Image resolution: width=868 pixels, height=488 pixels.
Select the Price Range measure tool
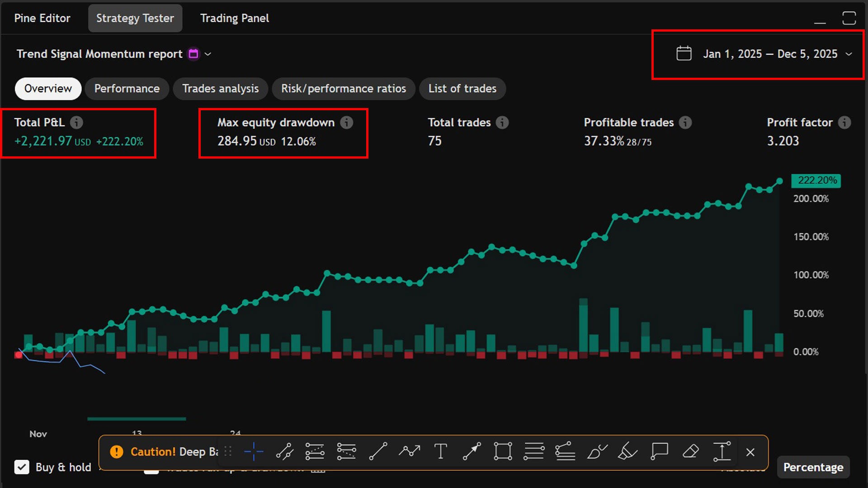pos(722,451)
